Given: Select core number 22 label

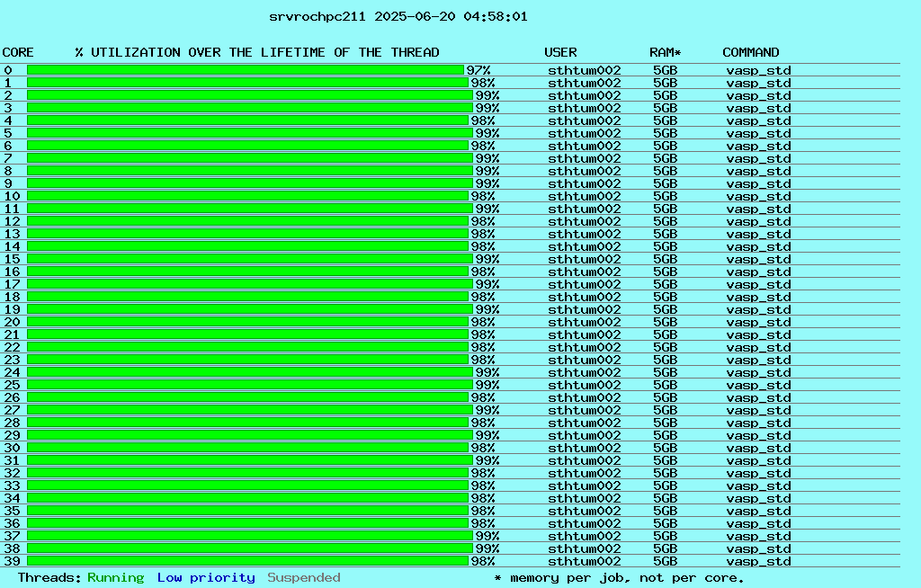Looking at the screenshot, I should coord(12,347).
